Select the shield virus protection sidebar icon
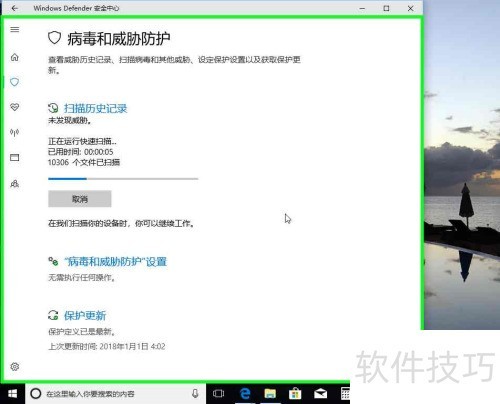 coord(15,82)
